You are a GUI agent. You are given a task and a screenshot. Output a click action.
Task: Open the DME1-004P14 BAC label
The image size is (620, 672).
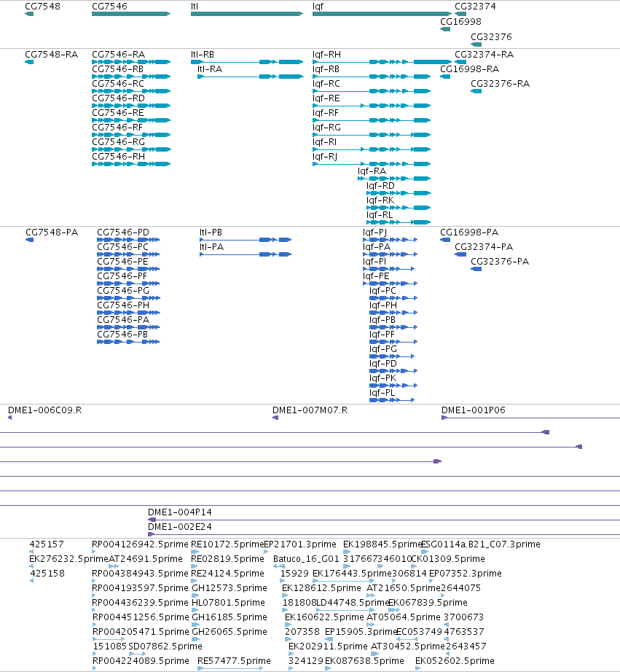click(x=179, y=512)
